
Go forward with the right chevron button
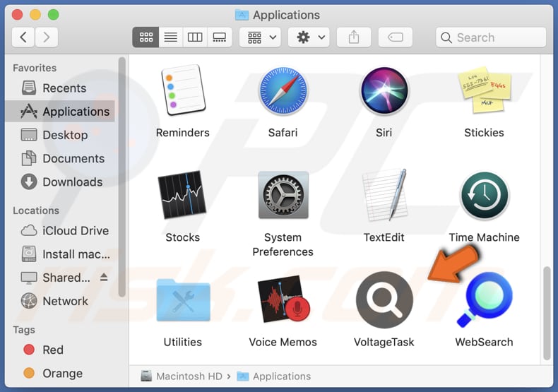[46, 37]
